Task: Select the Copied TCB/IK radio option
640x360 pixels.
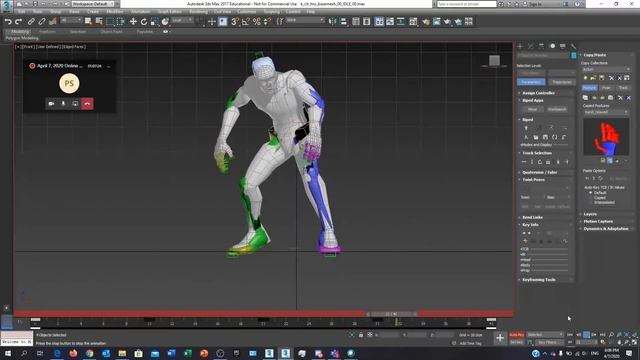Action: coord(591,197)
